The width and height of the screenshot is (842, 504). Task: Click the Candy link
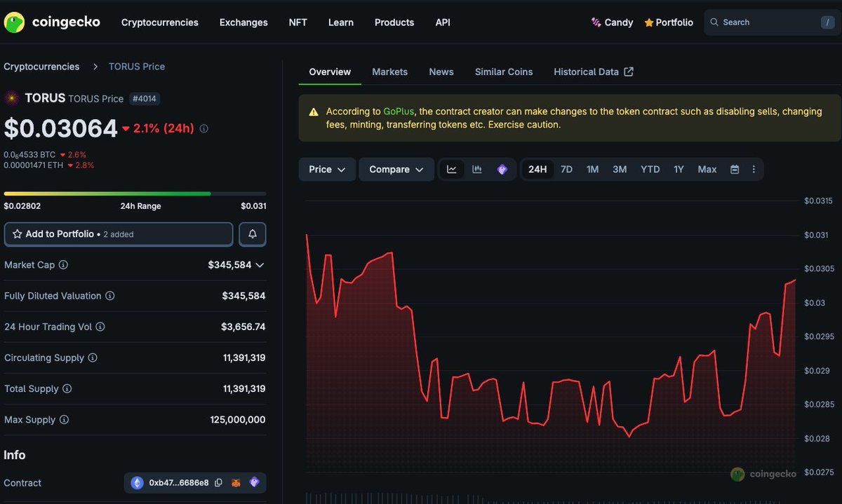click(612, 22)
